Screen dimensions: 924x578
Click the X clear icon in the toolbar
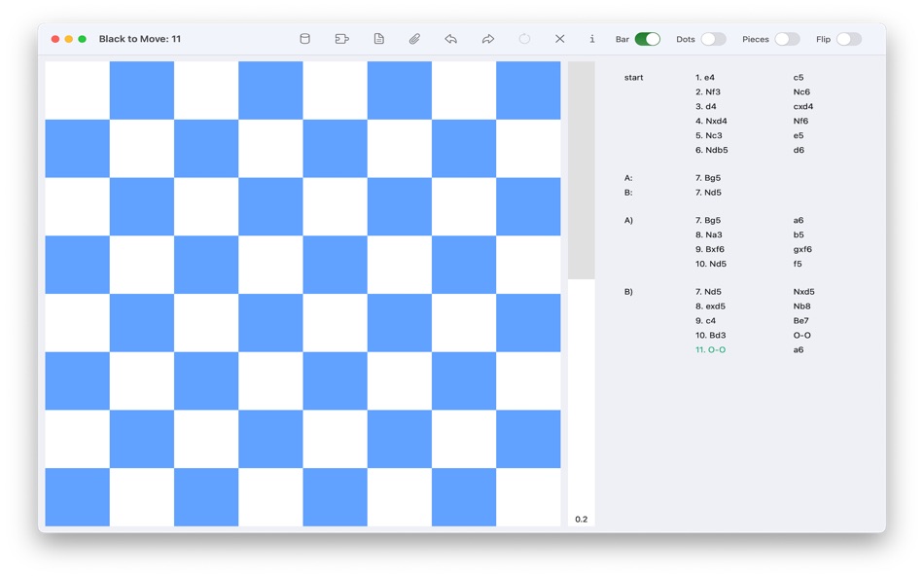(559, 38)
